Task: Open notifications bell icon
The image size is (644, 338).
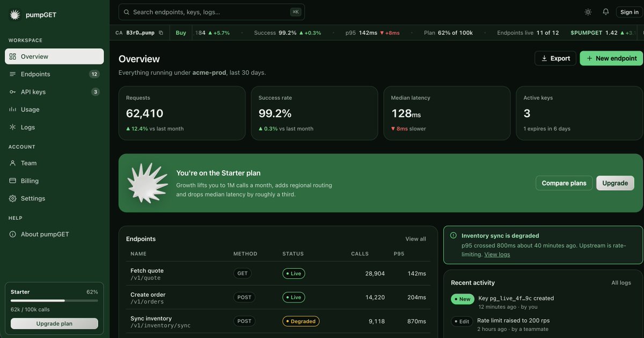Action: coord(606,12)
